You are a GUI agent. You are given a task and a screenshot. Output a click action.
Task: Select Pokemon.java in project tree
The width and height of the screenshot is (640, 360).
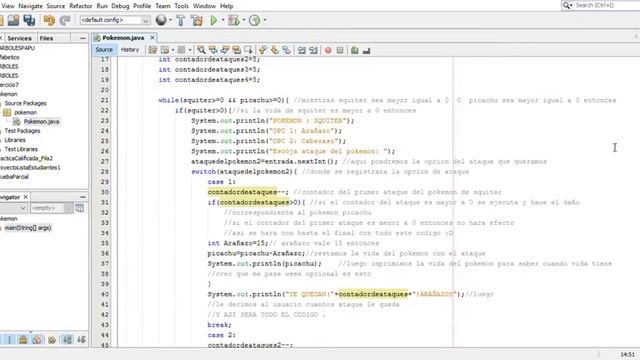[x=41, y=122]
